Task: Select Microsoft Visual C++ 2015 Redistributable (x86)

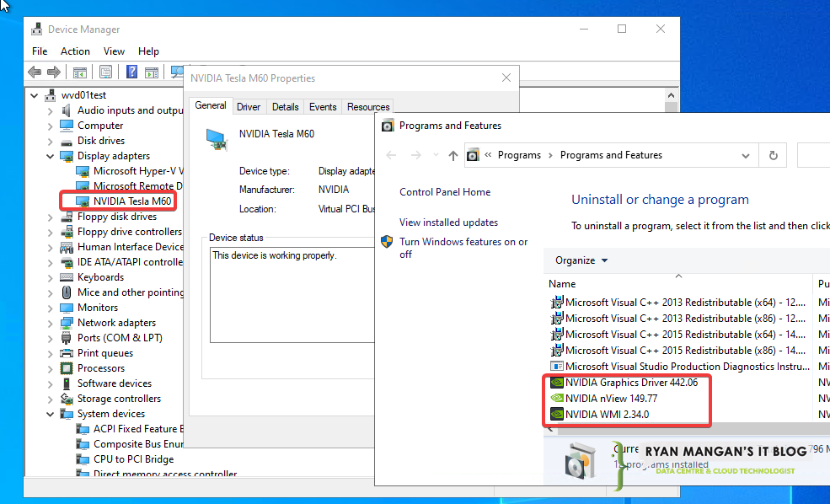Action: pyautogui.click(x=685, y=351)
